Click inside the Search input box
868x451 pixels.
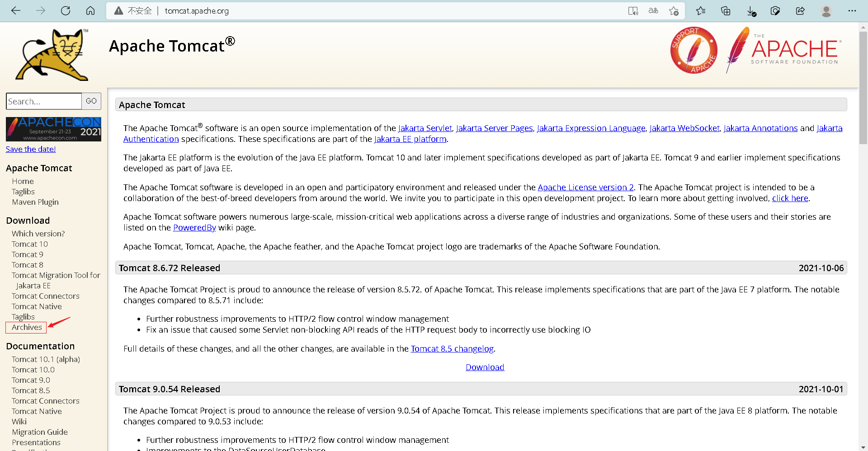(43, 101)
